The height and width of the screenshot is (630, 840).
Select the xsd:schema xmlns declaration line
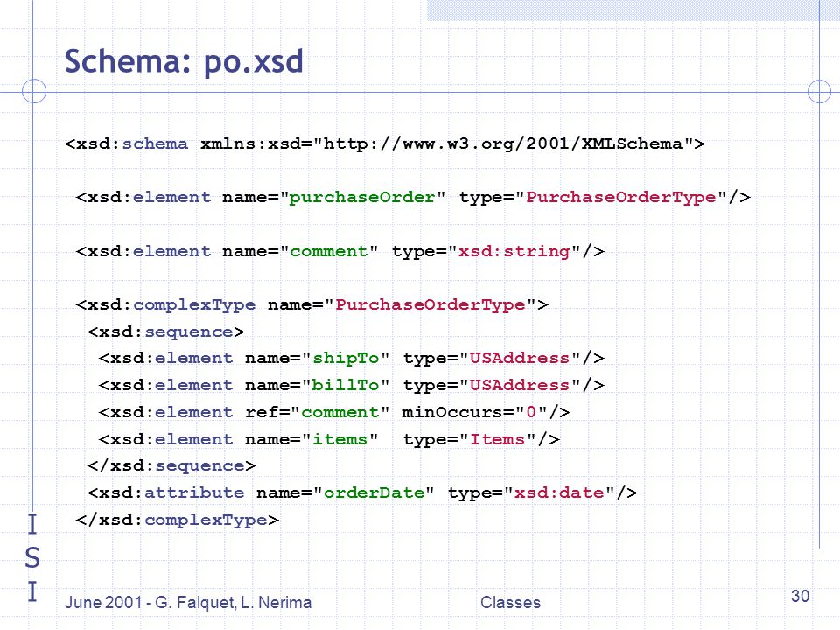click(385, 144)
